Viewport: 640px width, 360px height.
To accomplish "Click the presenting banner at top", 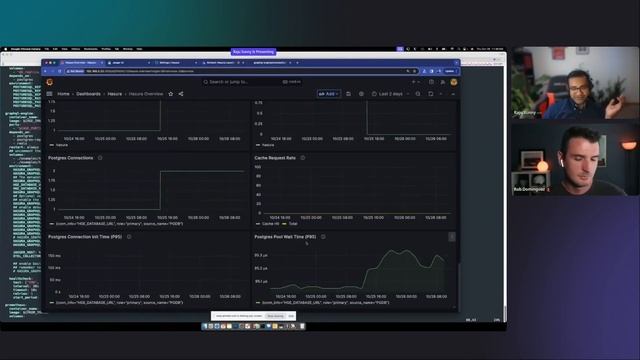I will coord(253,52).
